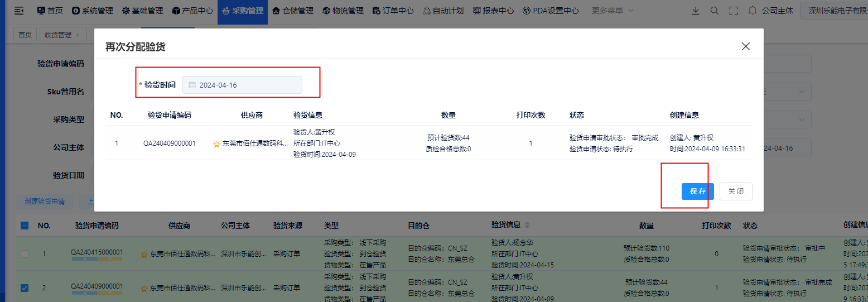Open the 首页 menu in the top navigation
This screenshot has width=868, height=302.
[50, 11]
